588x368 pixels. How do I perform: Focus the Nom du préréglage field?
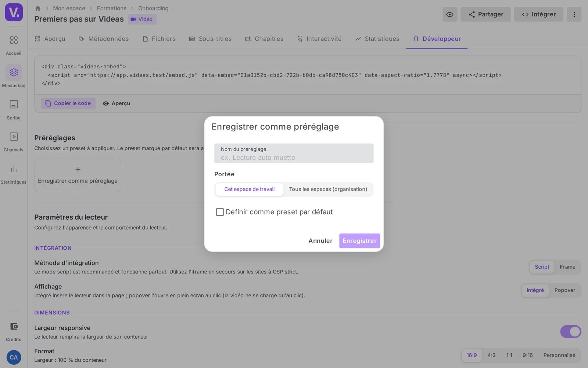[294, 153]
